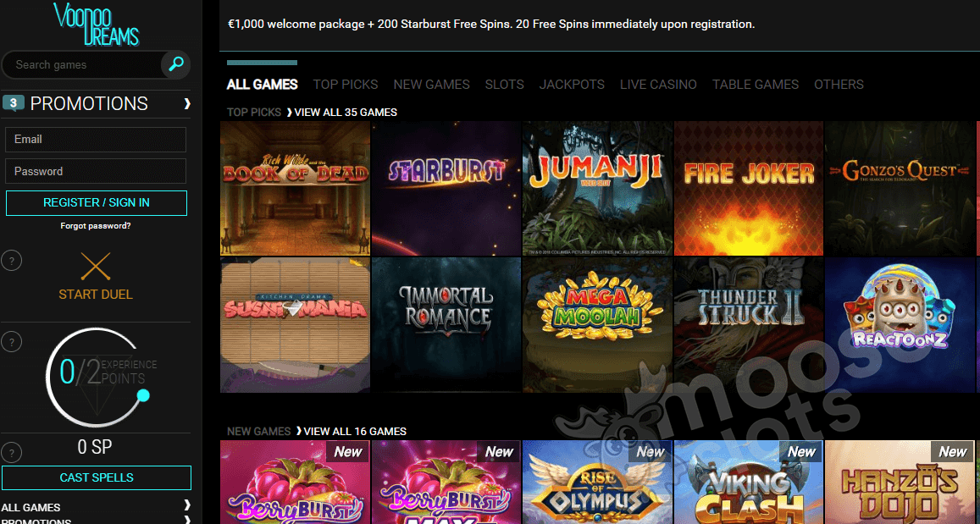Open the Others tab
This screenshot has width=980, height=524.
[x=839, y=85]
